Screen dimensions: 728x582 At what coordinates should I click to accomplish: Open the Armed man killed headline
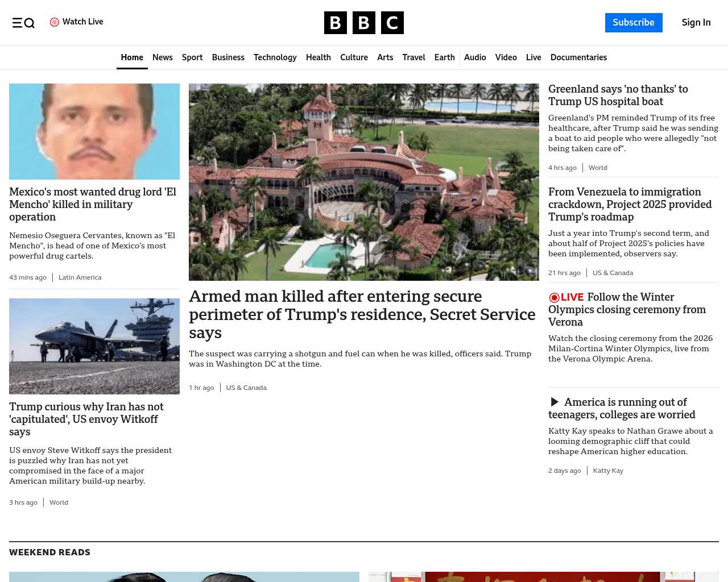362,314
